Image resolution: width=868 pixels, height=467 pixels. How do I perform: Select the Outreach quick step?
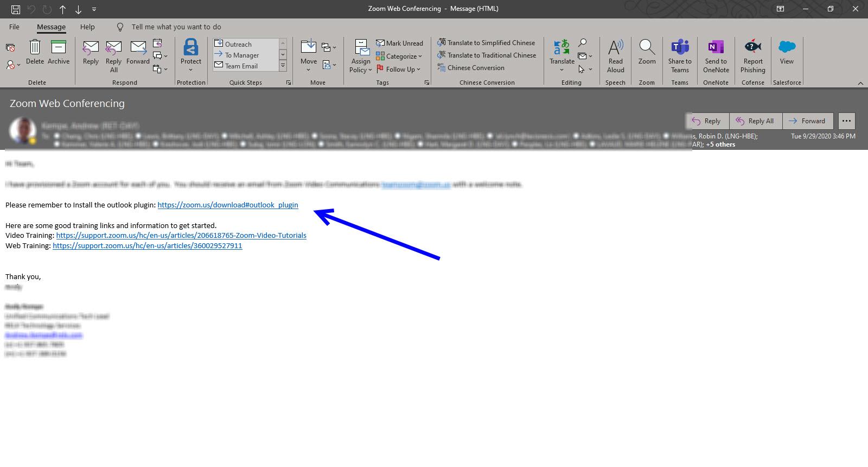pos(246,44)
